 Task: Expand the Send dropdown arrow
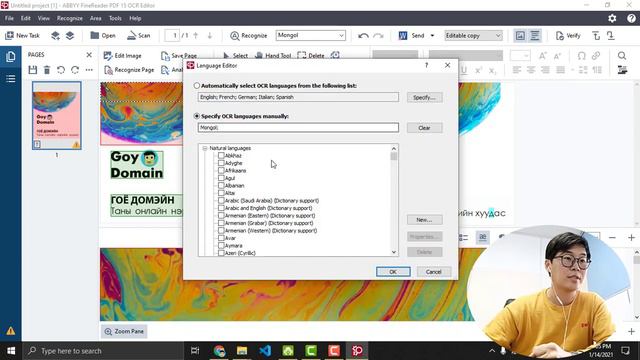coord(432,36)
